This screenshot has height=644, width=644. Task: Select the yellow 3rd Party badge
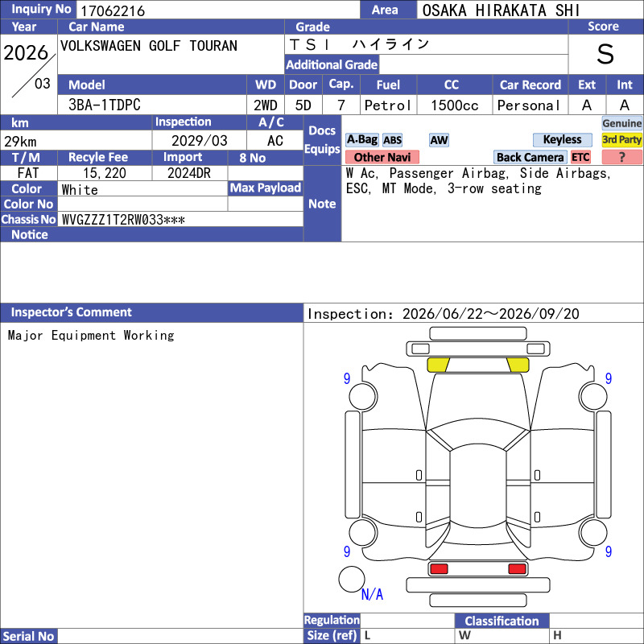coord(621,139)
